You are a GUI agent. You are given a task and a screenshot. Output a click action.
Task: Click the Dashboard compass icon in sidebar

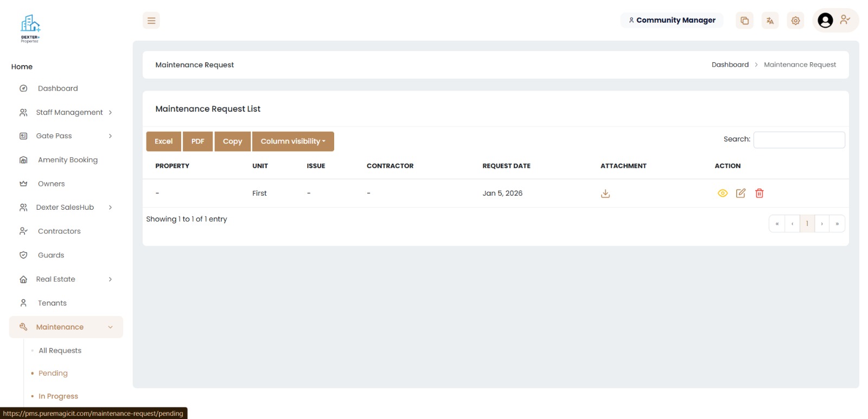(23, 88)
